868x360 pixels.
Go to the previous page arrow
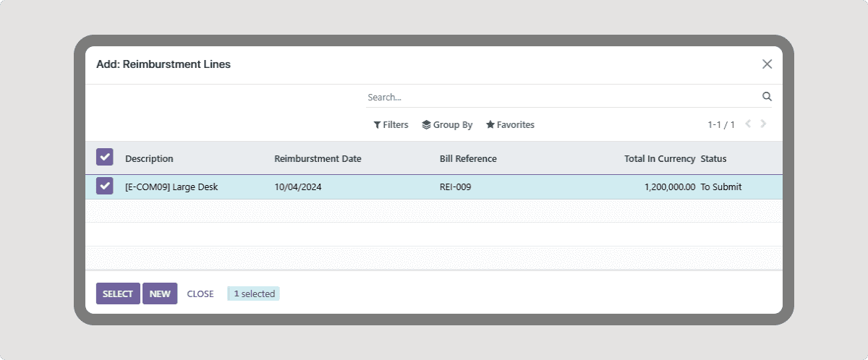(748, 124)
